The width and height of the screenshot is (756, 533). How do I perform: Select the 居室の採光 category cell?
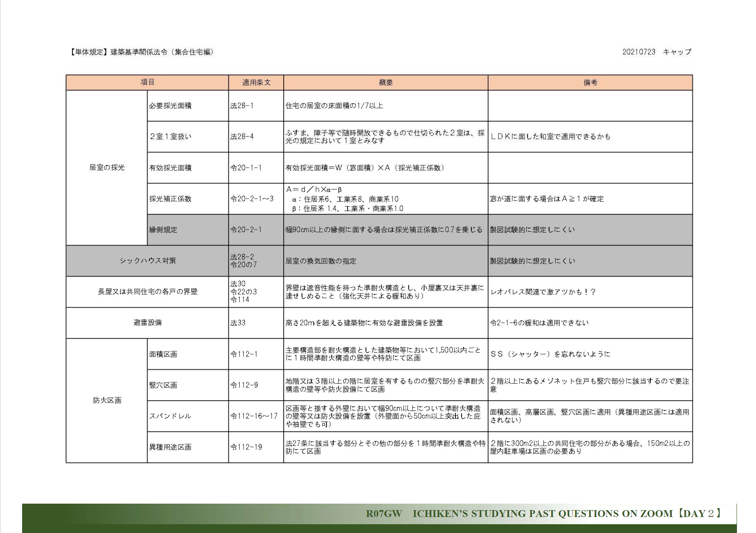point(107,168)
